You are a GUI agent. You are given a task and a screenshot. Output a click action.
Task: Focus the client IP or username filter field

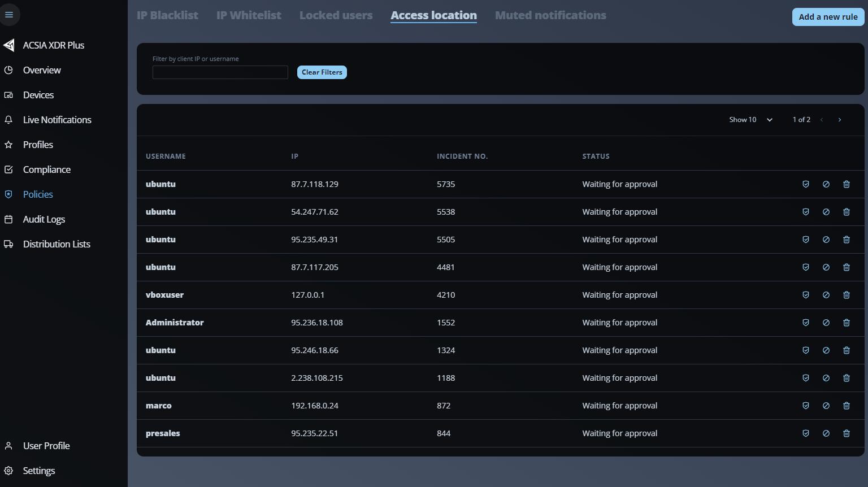[x=220, y=72]
